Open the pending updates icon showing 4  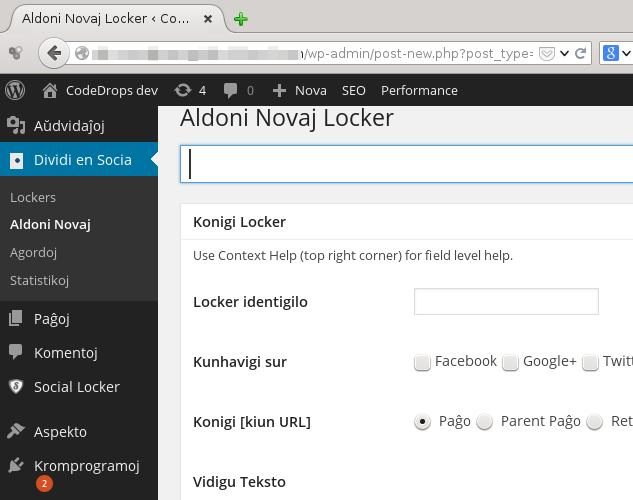pyautogui.click(x=190, y=90)
